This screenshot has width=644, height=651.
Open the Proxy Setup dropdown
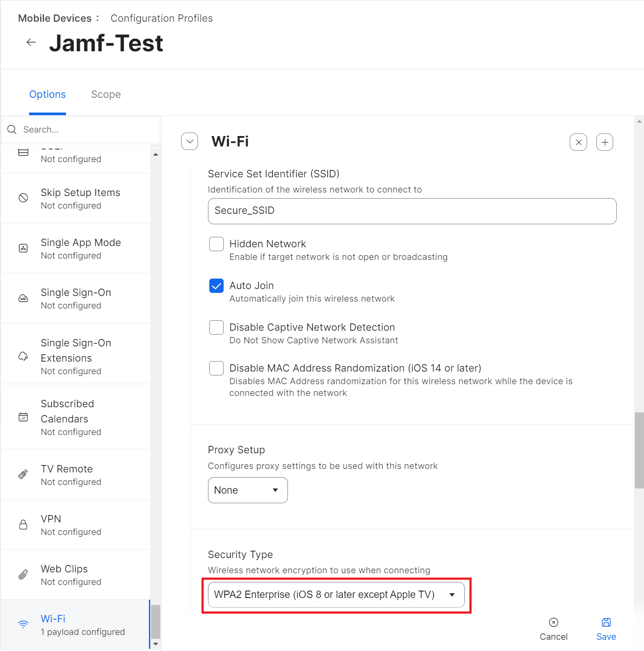[248, 490]
